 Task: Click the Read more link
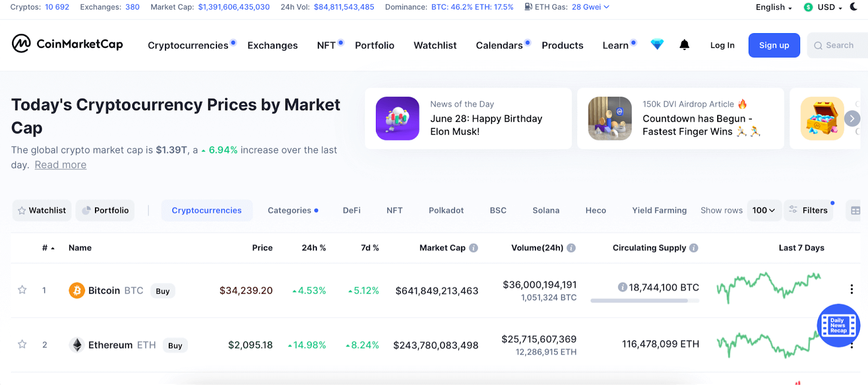60,165
